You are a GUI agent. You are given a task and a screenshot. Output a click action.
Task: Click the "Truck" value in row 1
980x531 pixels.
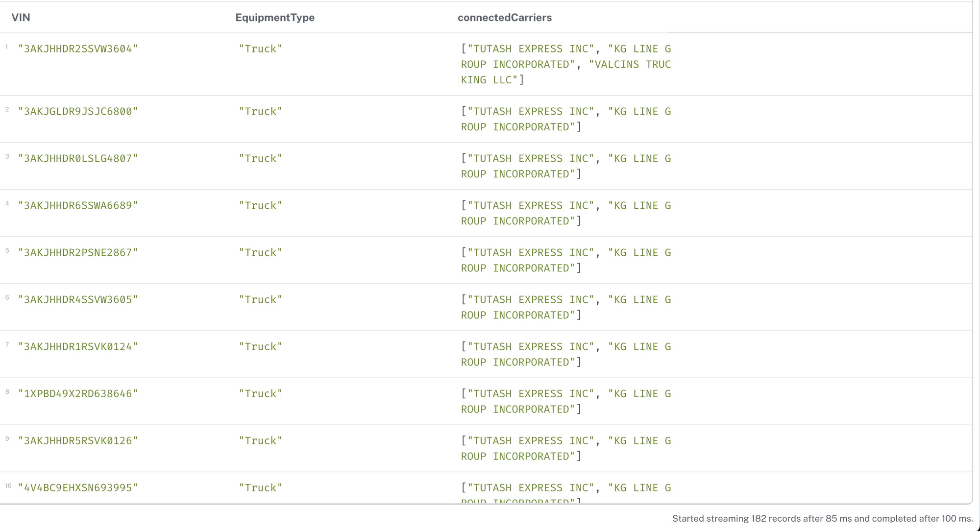tap(261, 49)
